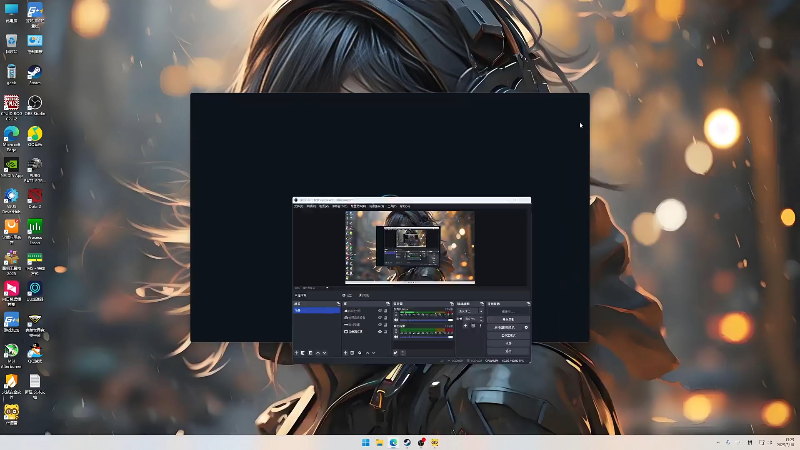Open virtual camera settings gear
The width and height of the screenshot is (800, 450).
point(526,328)
